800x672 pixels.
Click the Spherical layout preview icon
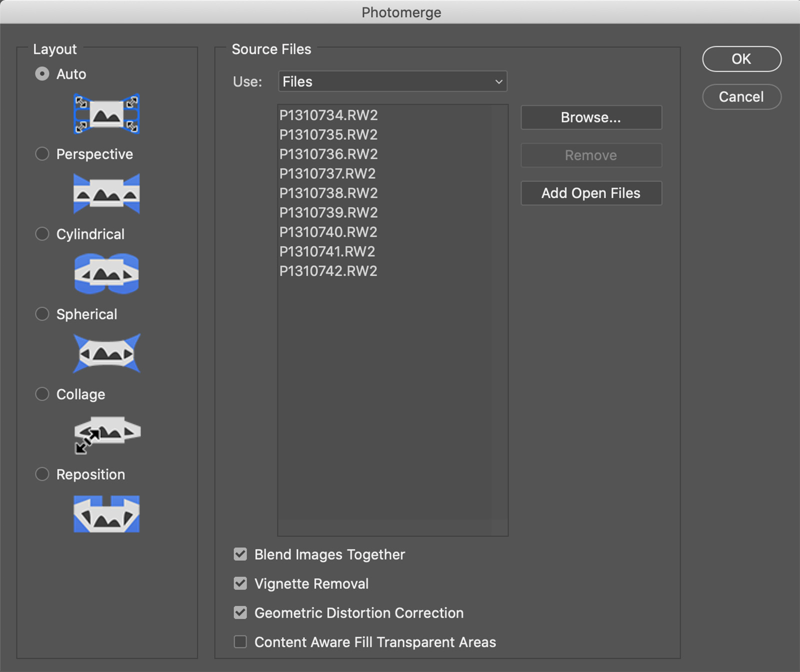coord(106,354)
